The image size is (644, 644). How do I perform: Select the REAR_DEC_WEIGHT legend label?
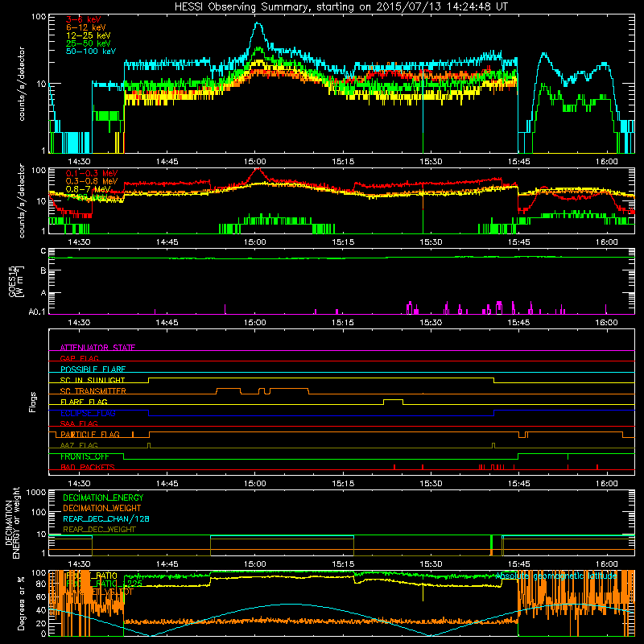click(x=99, y=530)
